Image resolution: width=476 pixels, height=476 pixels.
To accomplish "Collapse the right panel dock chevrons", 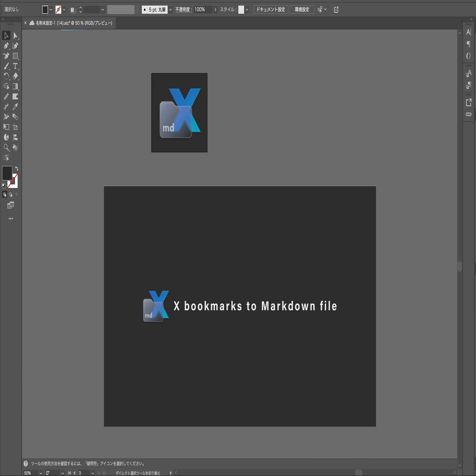I will click(471, 19).
